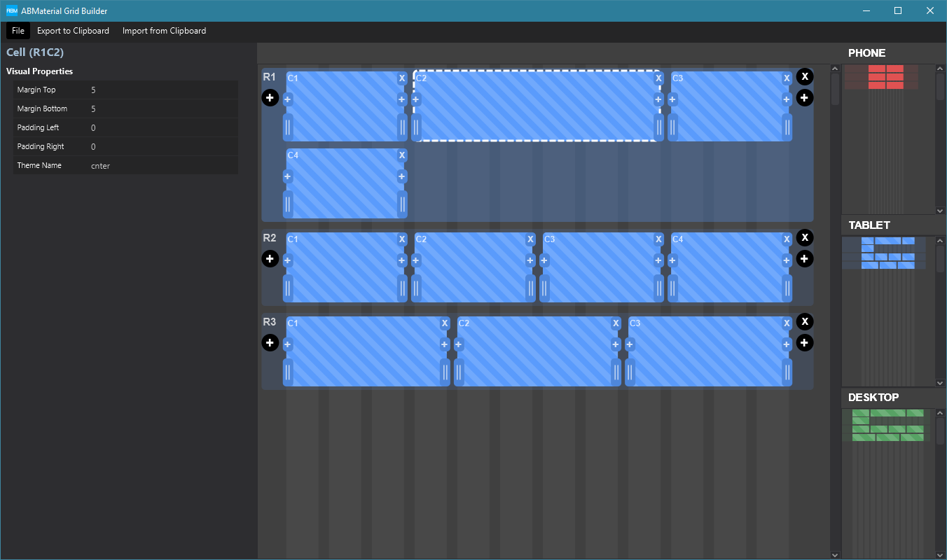This screenshot has width=947, height=560.
Task: Click the plus icon left of cell C1 in row R1
Action: pos(287,99)
